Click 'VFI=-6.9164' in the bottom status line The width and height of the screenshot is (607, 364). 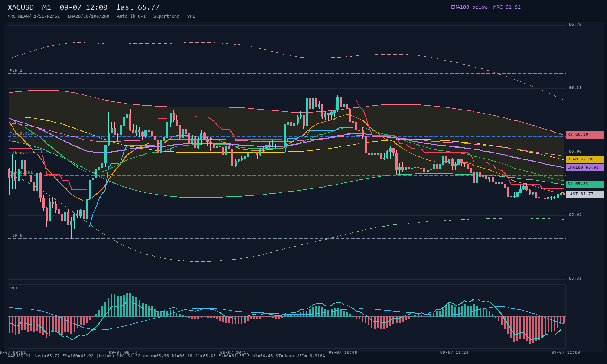click(x=311, y=356)
